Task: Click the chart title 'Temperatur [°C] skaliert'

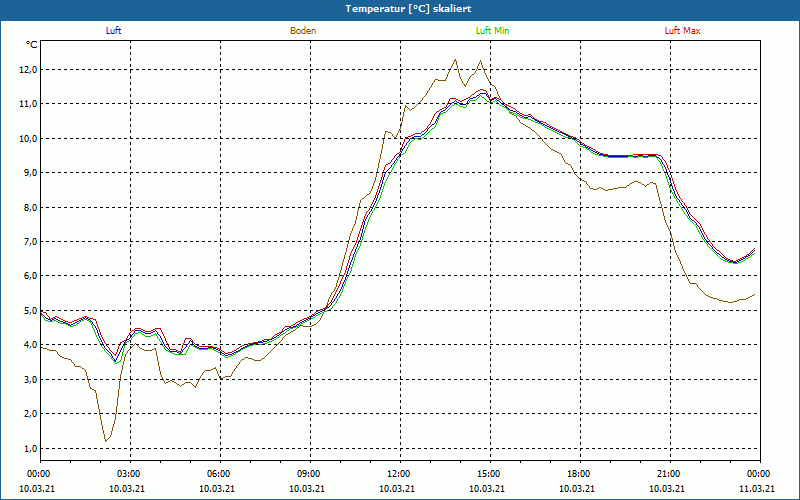Action: 408,9
